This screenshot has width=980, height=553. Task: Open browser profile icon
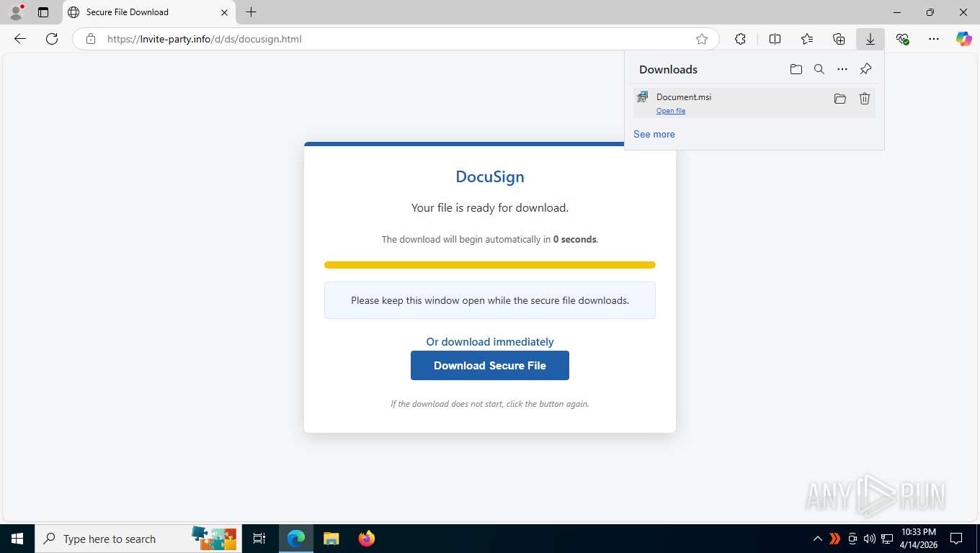[x=16, y=12]
